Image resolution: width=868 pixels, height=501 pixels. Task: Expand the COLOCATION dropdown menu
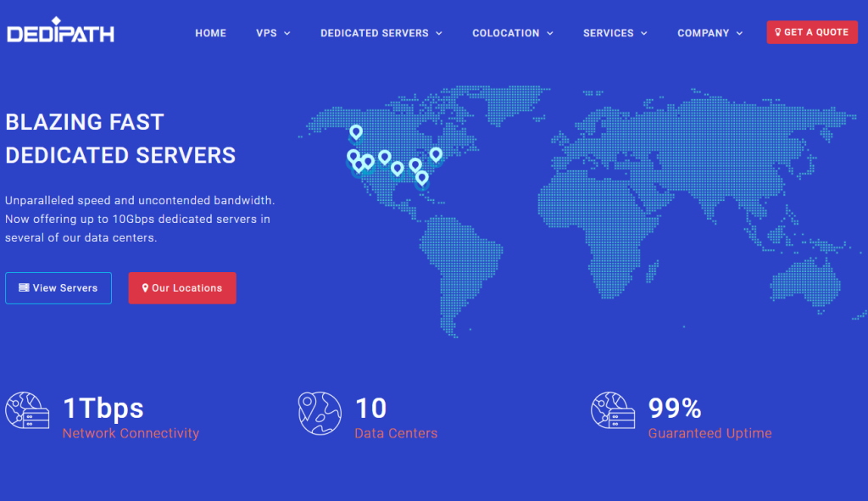click(x=513, y=33)
